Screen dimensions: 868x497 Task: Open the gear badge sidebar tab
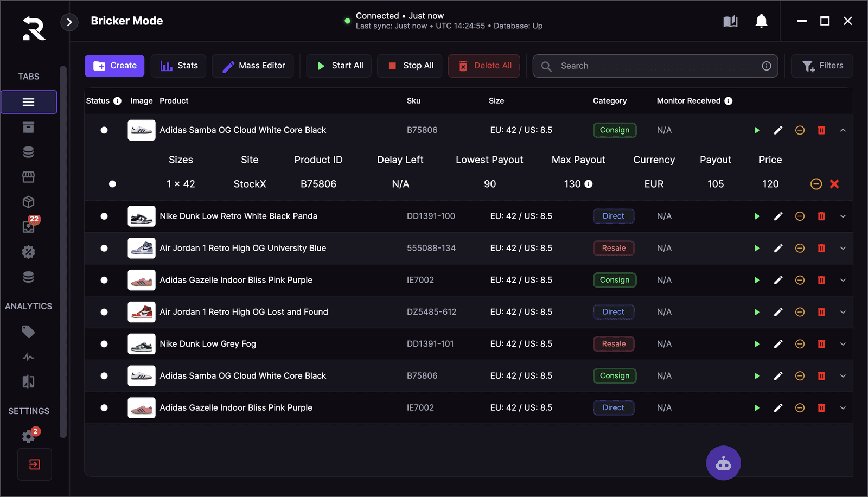click(29, 252)
